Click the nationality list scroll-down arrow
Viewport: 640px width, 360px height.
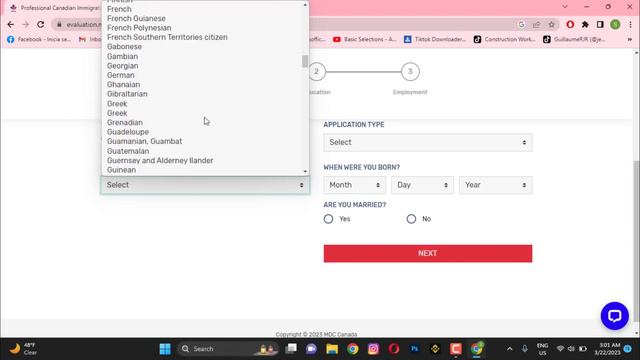[x=305, y=171]
